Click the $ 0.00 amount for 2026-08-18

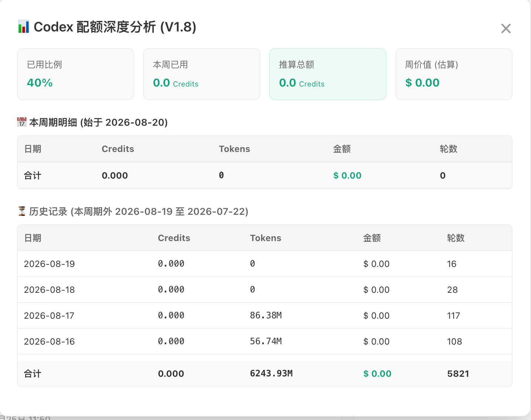pyautogui.click(x=376, y=290)
